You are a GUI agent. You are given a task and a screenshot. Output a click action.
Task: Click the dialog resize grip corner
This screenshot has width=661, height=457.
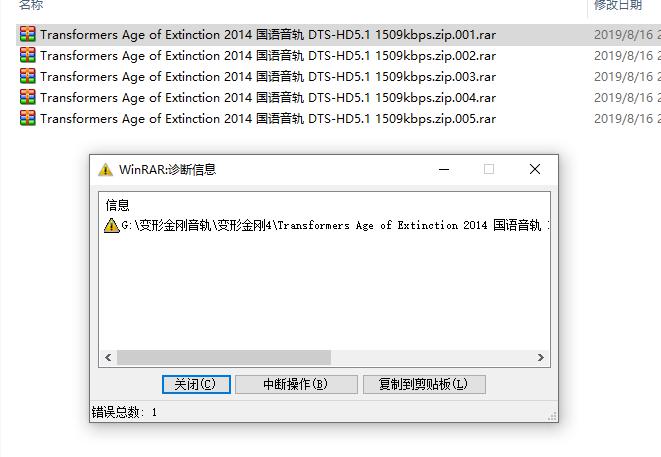[552, 417]
